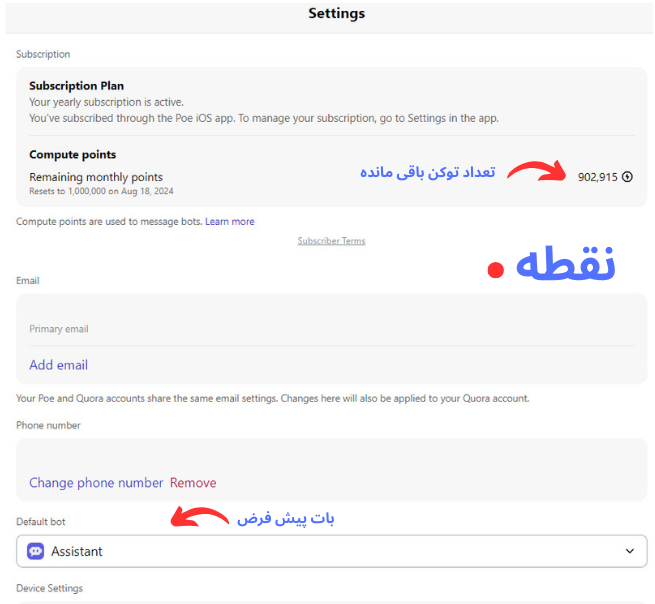Click the Remaining monthly points label
Screen dimensions: 655x604
[96, 177]
